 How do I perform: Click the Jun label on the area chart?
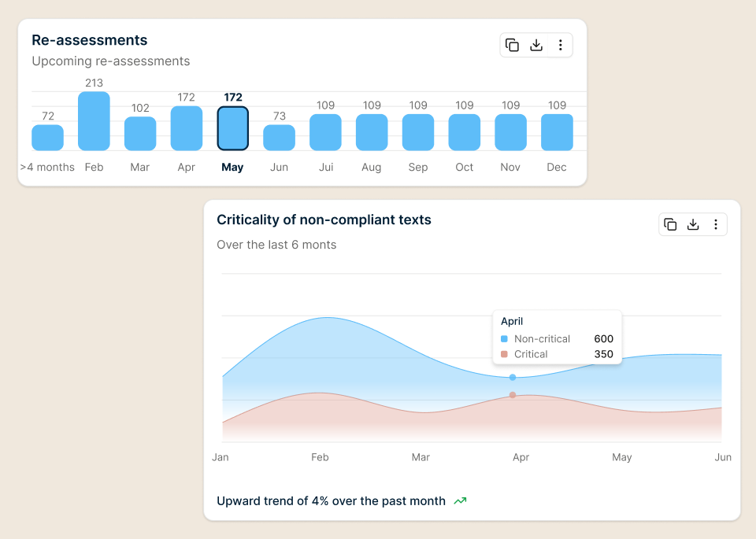(723, 457)
